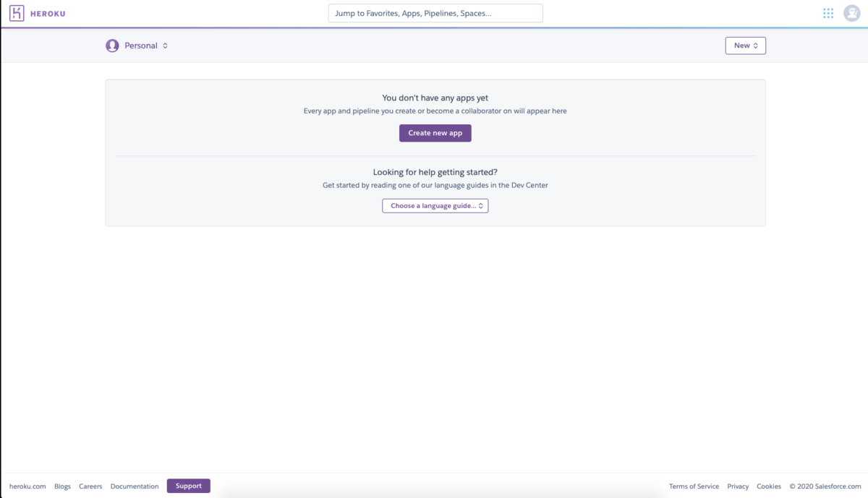Click the Personal account avatar icon
Image resolution: width=868 pixels, height=498 pixels.
coord(112,46)
